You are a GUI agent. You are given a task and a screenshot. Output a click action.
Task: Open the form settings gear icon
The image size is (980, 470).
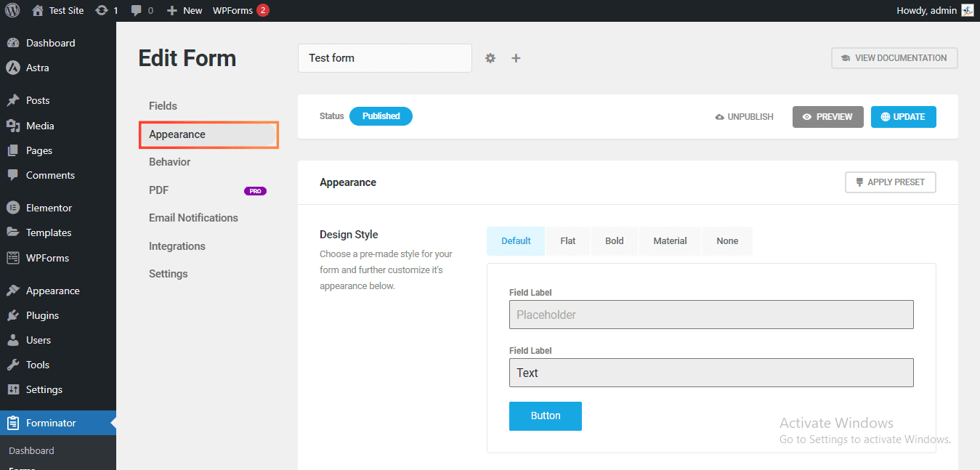pos(490,57)
